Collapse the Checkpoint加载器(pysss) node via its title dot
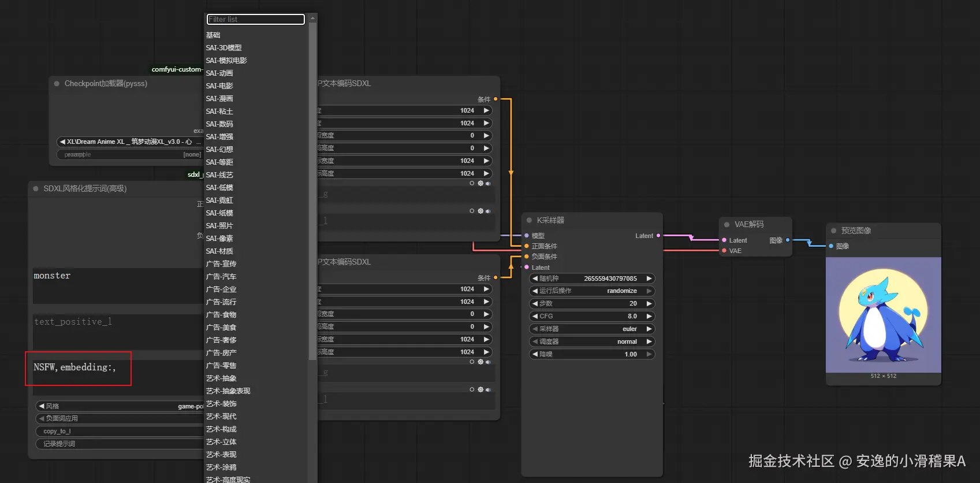 tap(57, 84)
